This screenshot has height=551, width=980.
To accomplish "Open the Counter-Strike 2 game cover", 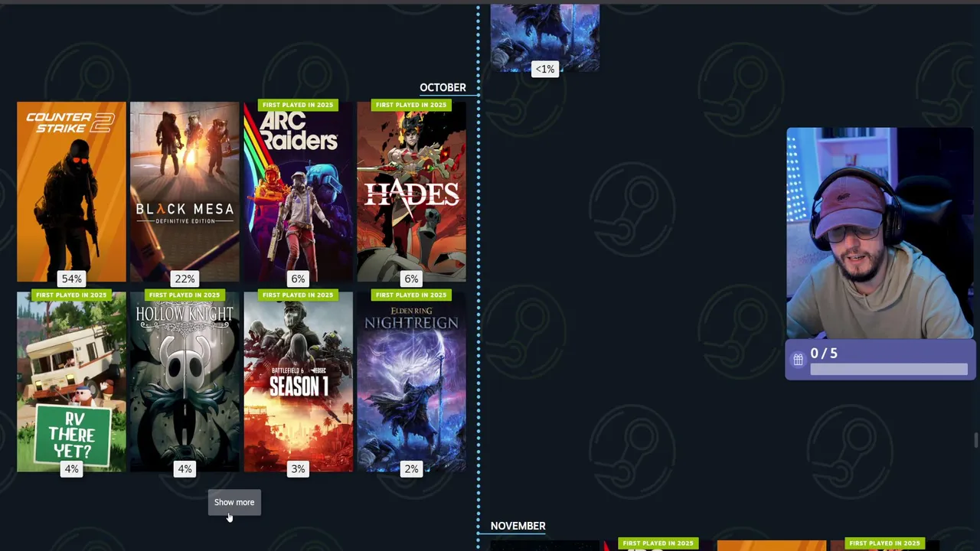I will point(71,191).
